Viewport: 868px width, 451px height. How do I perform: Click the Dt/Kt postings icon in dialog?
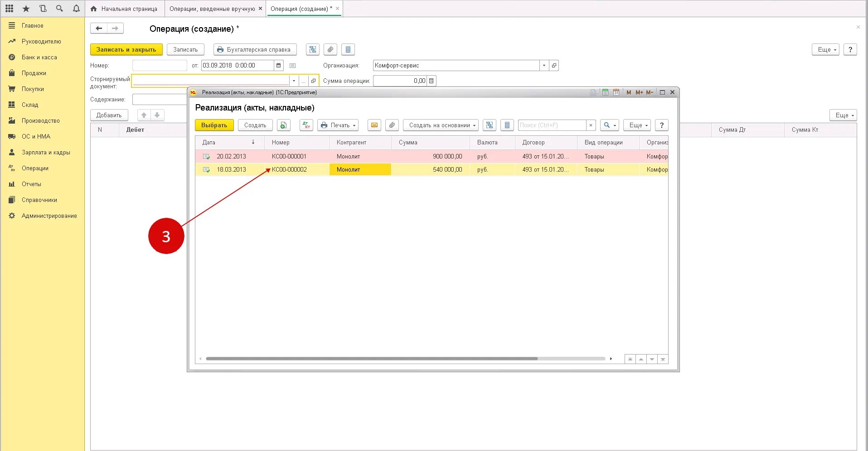coord(306,125)
